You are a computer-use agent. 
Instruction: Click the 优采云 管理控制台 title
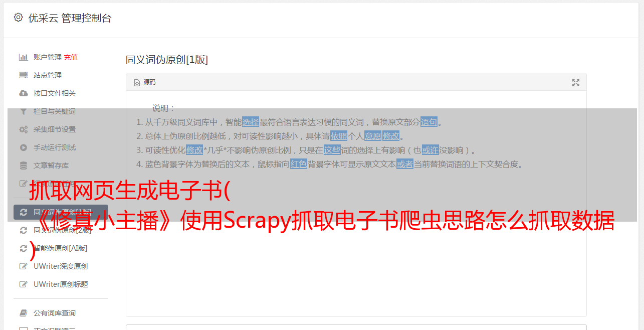[x=70, y=18]
